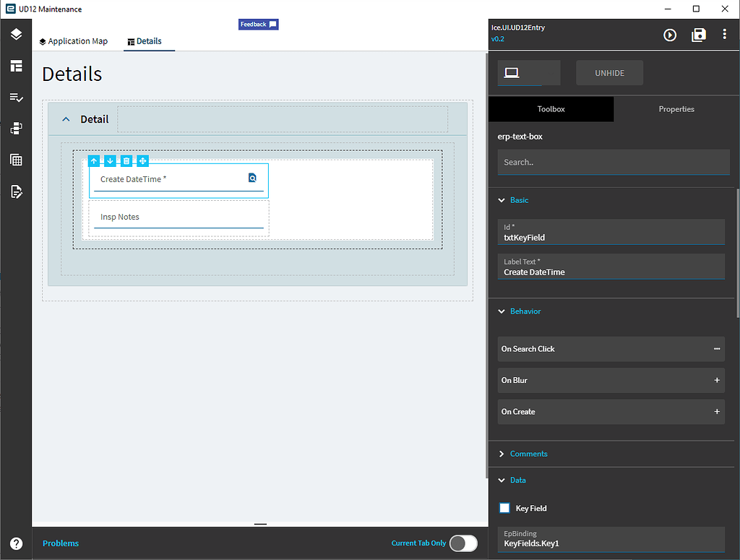Open the Properties tab
Viewport: 740px width, 560px height.
[x=676, y=109]
